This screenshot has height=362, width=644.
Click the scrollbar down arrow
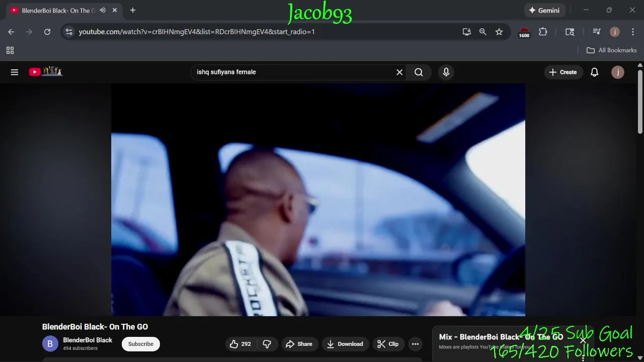[x=640, y=358]
